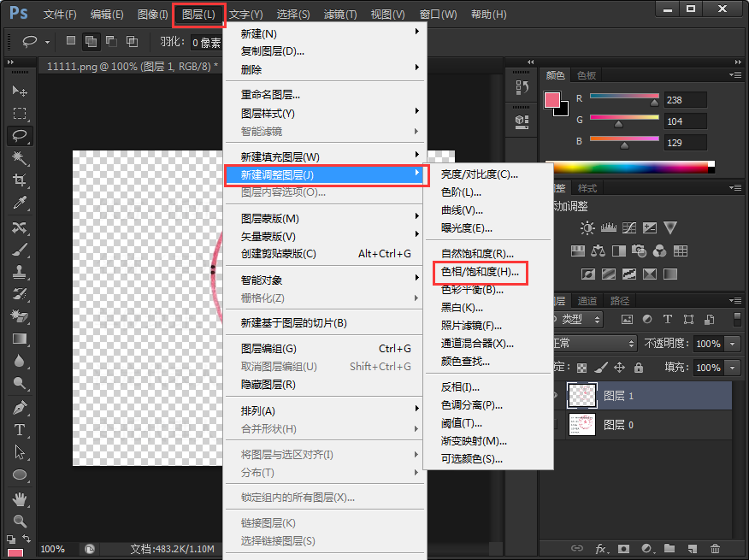Viewport: 749px width, 560px height.
Task: Select the 图层 1 layer thumbnail
Action: [581, 396]
